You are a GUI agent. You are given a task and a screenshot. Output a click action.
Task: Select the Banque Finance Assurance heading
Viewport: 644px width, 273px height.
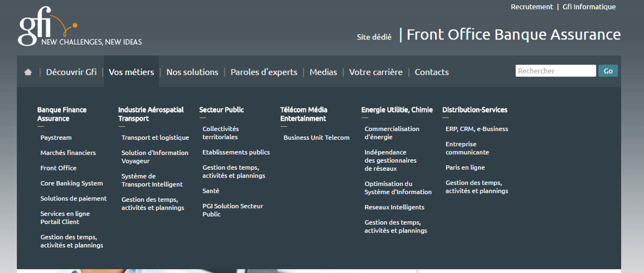click(x=62, y=114)
